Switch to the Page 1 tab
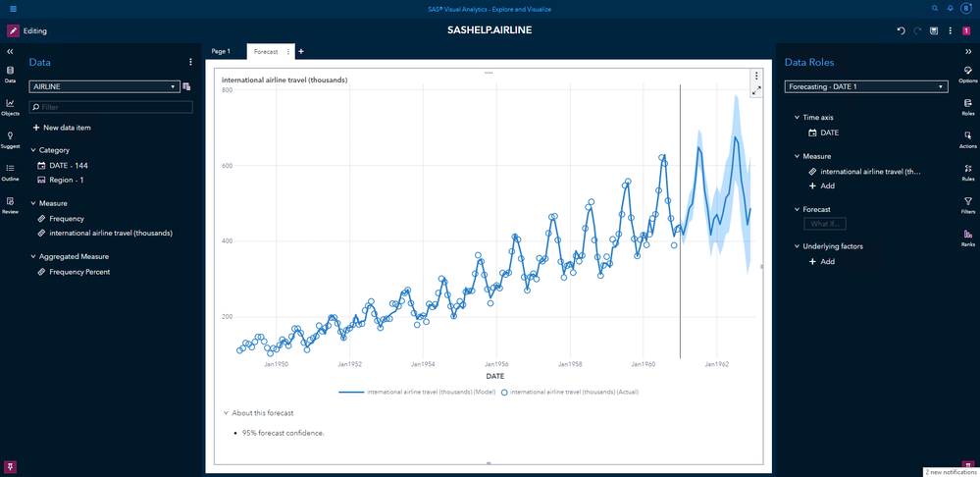The width and height of the screenshot is (980, 477). 222,51
